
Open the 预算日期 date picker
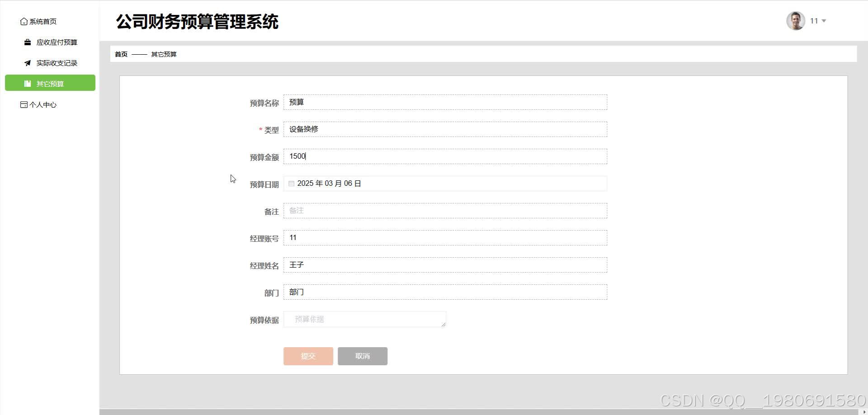pyautogui.click(x=444, y=184)
